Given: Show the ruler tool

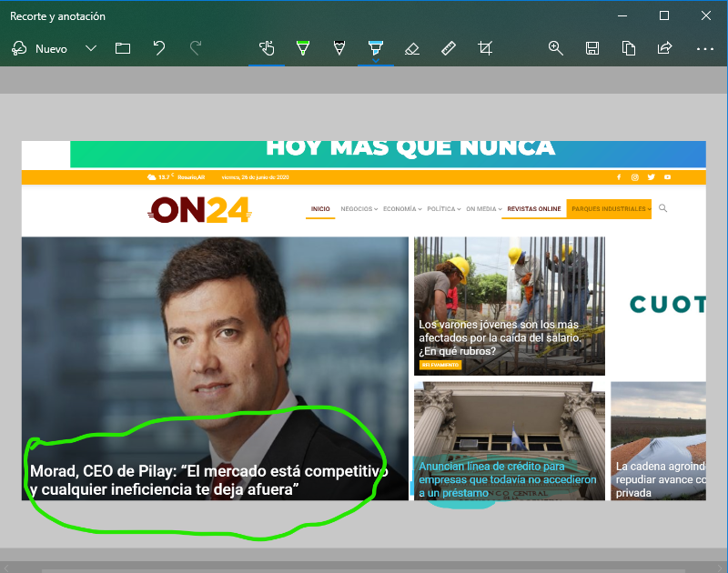Looking at the screenshot, I should pos(449,48).
